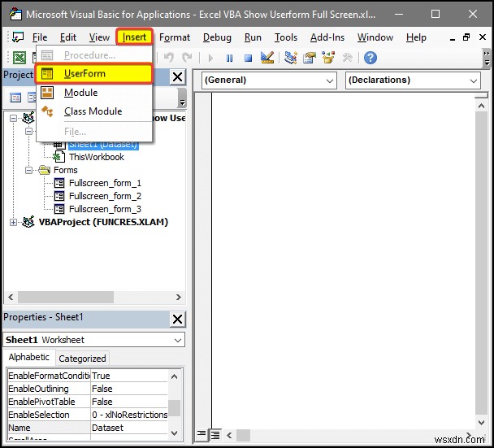Close the Project Explorer pane

(x=177, y=76)
